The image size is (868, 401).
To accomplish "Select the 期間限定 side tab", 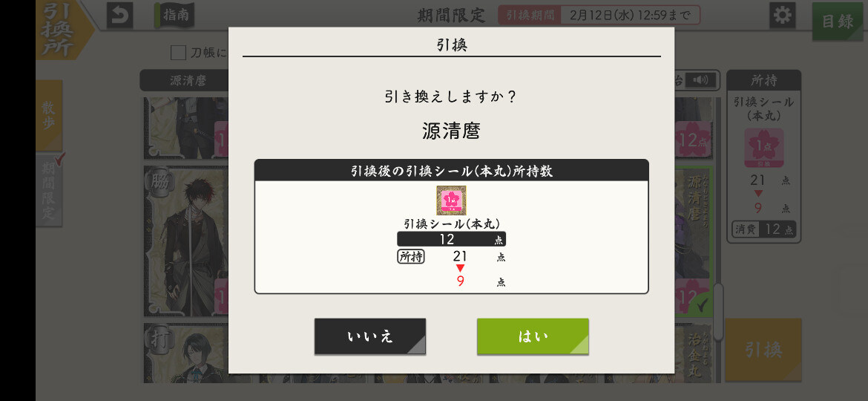I will tap(49, 190).
